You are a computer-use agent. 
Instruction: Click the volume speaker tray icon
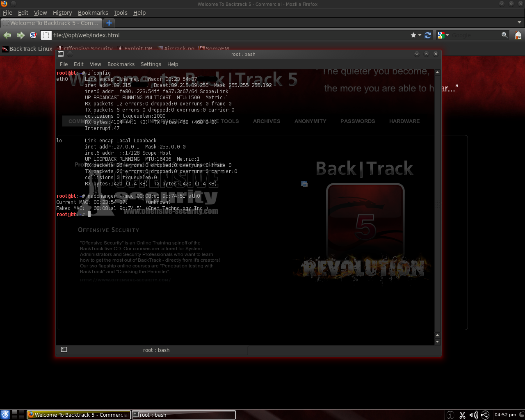point(473,415)
